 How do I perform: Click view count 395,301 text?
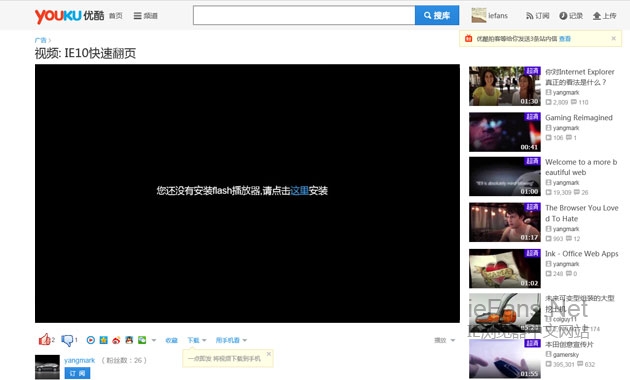[x=563, y=364]
